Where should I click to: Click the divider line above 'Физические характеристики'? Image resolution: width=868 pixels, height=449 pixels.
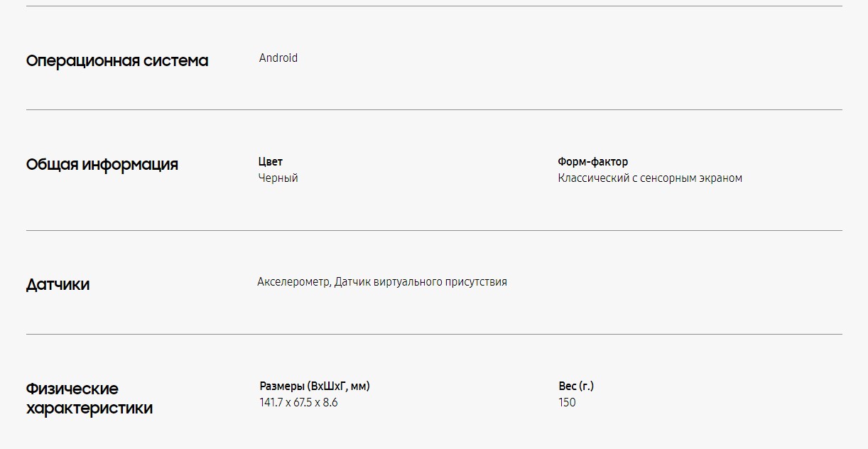coord(434,335)
